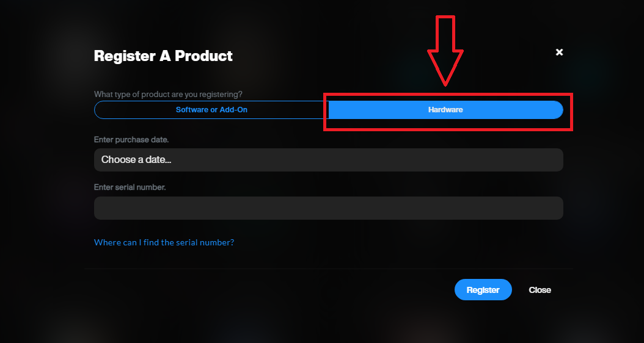This screenshot has width=644, height=343.
Task: Click the Enter serial number label
Action: coord(130,187)
